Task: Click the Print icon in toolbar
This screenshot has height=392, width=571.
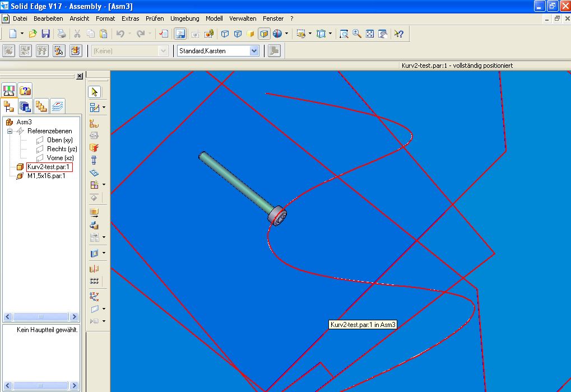Action: (x=61, y=34)
